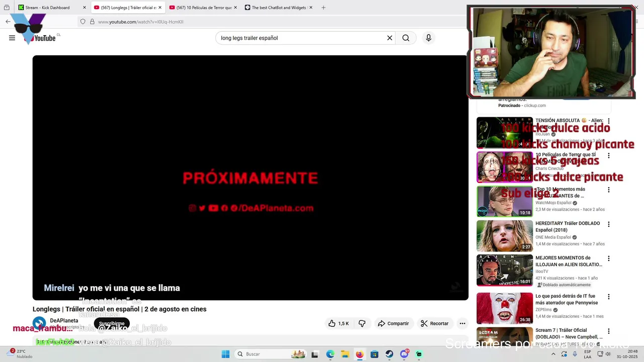Open the weather widget showing 23°C
Viewport: 644px width, 362px height.
coord(20,354)
